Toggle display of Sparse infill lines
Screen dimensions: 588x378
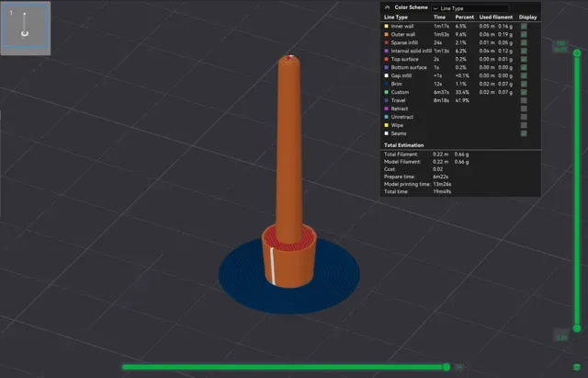tap(524, 43)
